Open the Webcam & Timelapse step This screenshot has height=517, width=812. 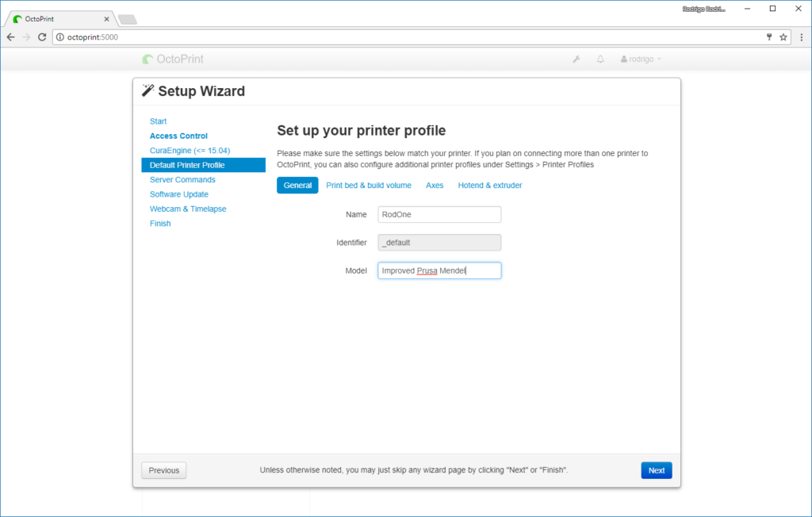(x=188, y=209)
